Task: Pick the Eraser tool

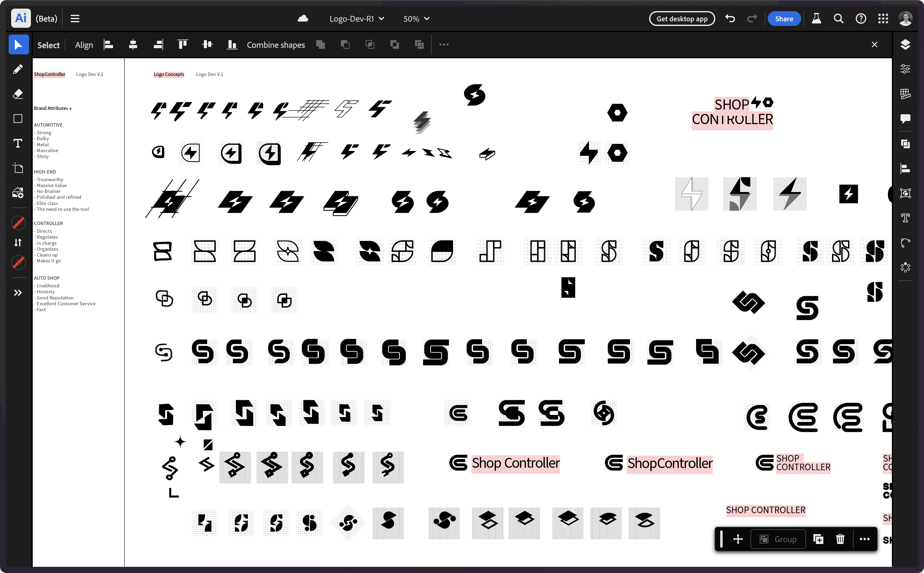Action: (18, 94)
